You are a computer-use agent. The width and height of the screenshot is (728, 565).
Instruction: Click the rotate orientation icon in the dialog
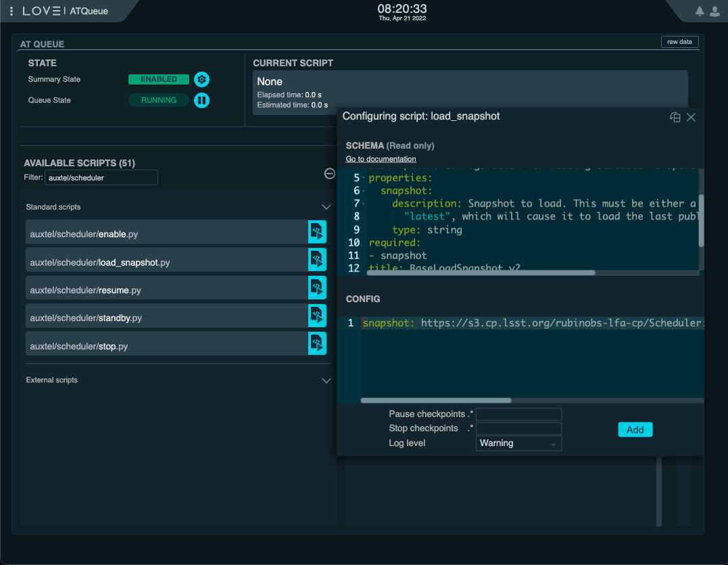pos(675,117)
